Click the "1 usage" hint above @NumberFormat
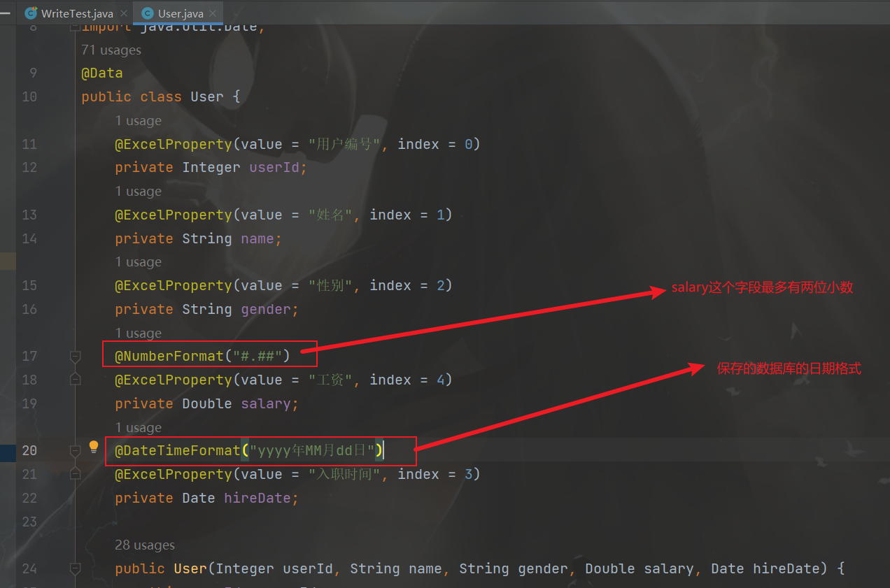This screenshot has width=890, height=588. tap(138, 333)
